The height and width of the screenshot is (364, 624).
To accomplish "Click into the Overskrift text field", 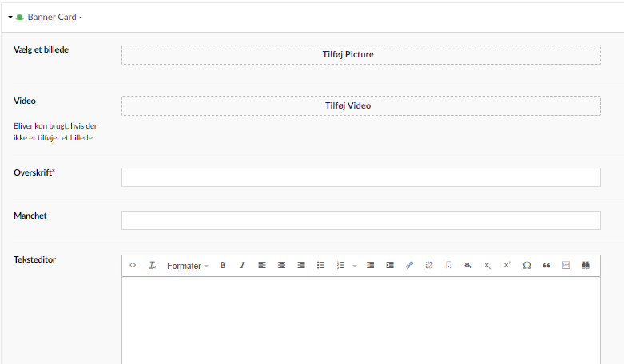I will coord(360,177).
